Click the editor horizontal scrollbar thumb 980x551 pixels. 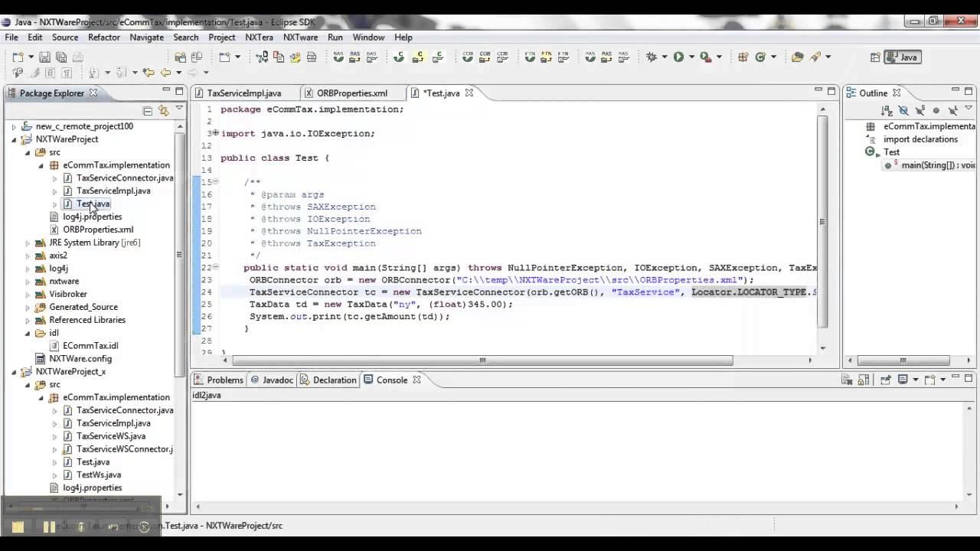click(483, 360)
